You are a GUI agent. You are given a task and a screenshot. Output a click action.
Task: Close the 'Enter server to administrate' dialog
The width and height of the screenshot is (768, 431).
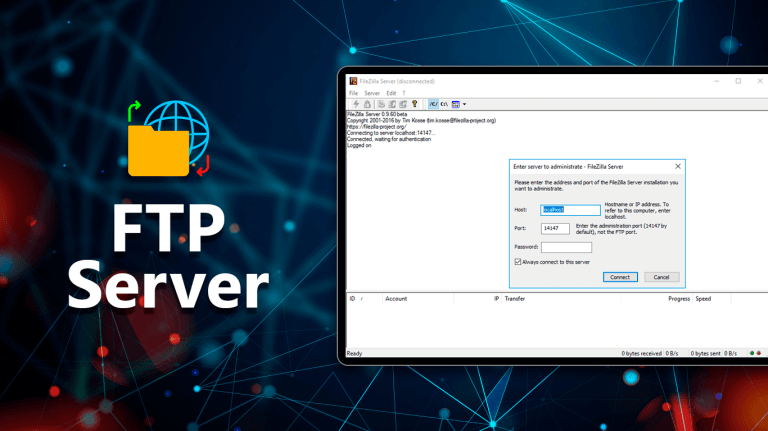[678, 167]
